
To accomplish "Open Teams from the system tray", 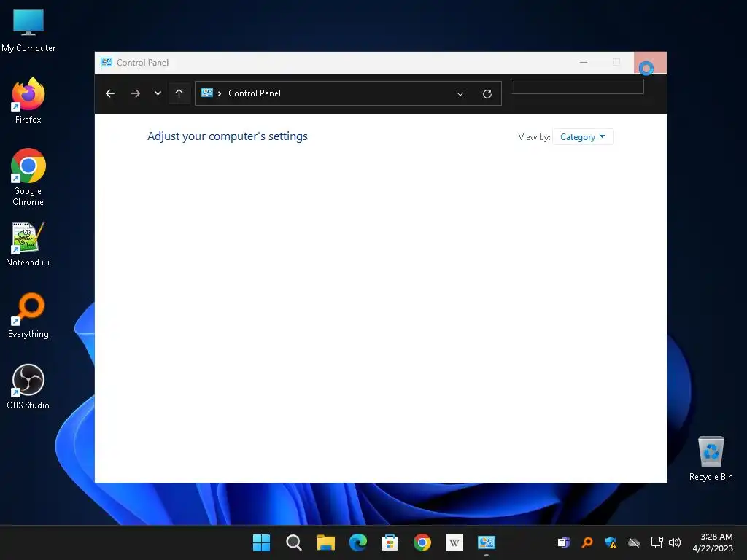I will pos(564,542).
